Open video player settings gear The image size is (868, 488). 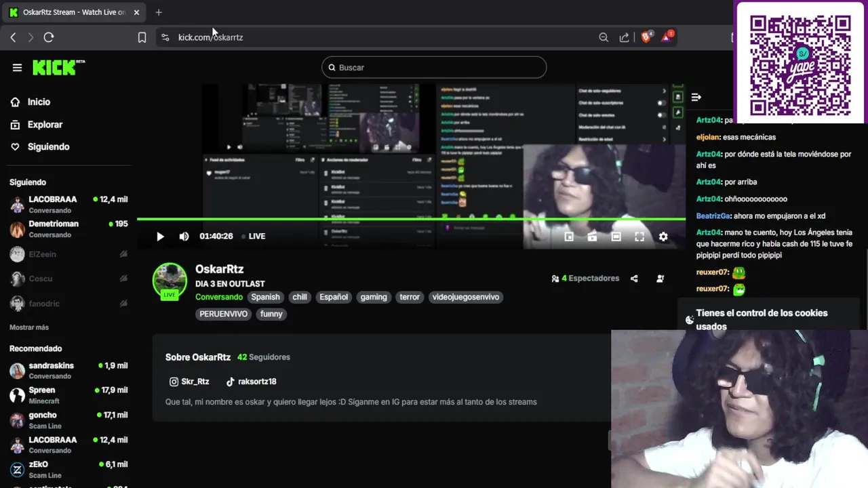pos(663,237)
